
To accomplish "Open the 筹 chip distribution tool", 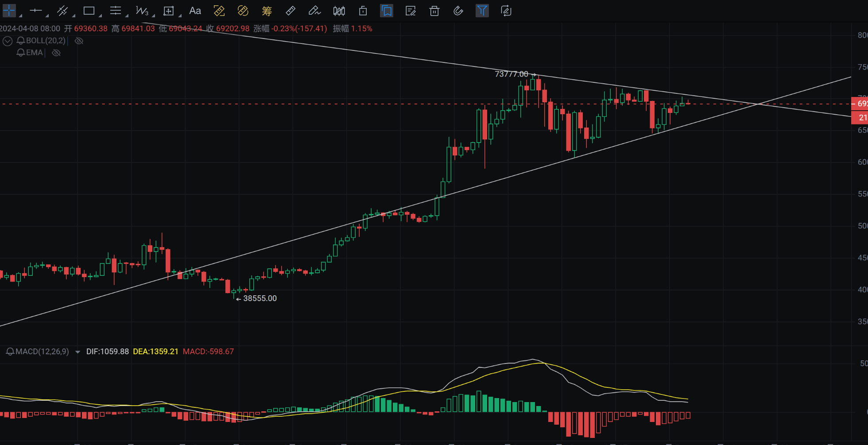I will [267, 11].
